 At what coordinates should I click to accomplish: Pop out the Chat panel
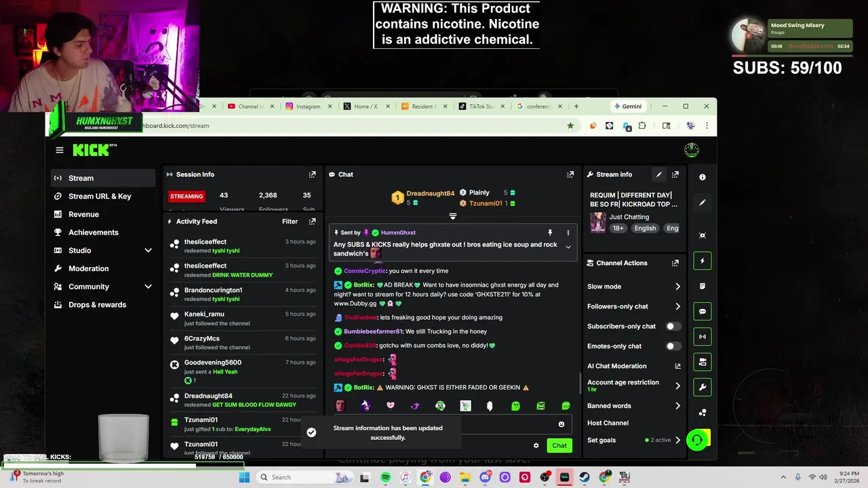[570, 174]
